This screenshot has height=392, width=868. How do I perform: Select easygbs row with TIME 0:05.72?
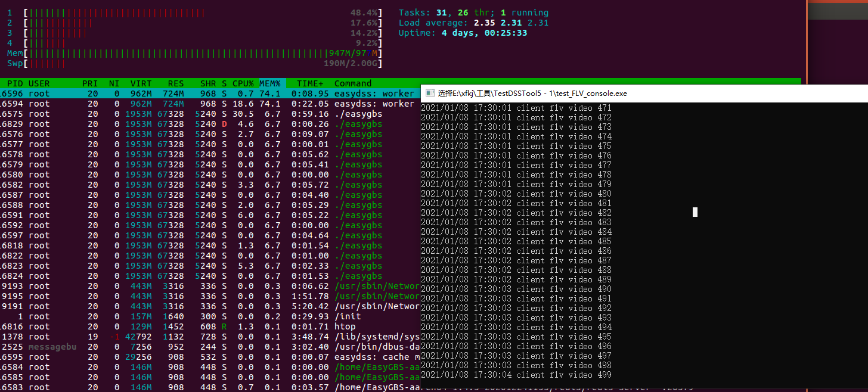point(210,185)
